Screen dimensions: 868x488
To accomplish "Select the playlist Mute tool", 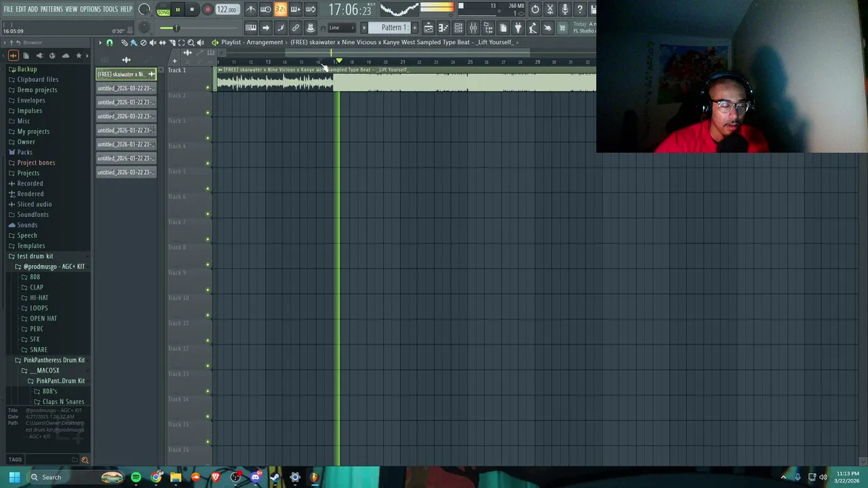I will 153,43.
